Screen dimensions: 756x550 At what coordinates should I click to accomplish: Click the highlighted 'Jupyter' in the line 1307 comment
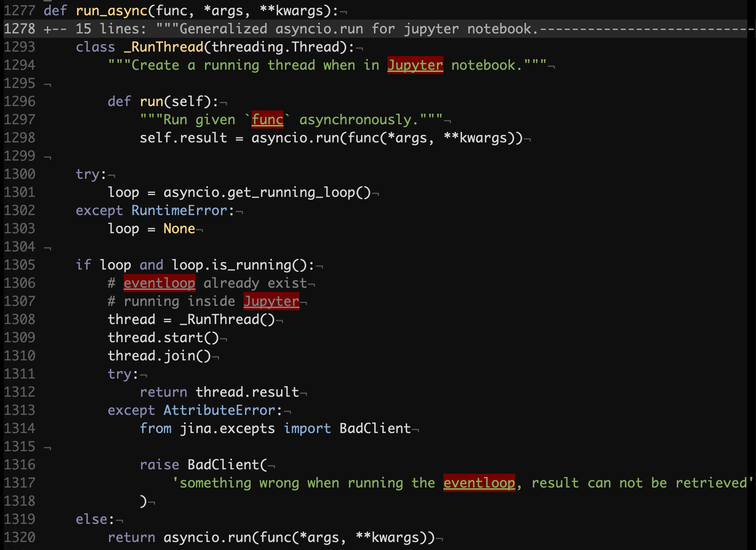[271, 301]
